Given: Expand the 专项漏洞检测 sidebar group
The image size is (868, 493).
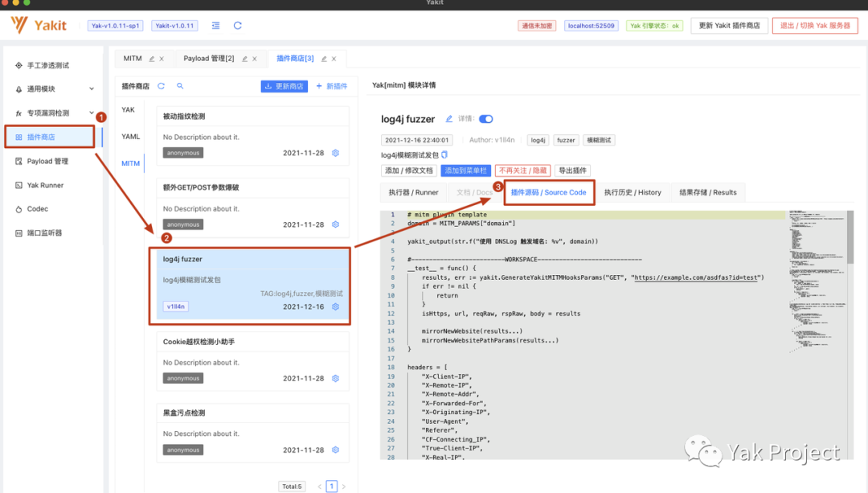Looking at the screenshot, I should pyautogui.click(x=54, y=113).
